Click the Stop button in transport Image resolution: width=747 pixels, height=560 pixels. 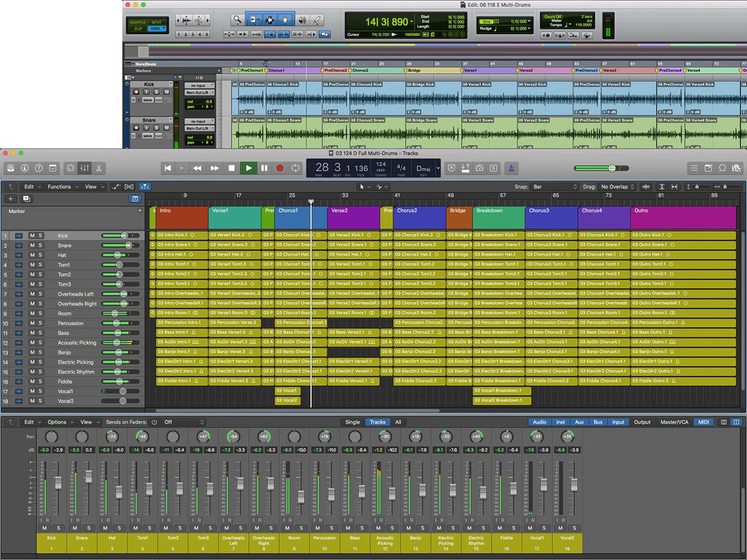(231, 168)
